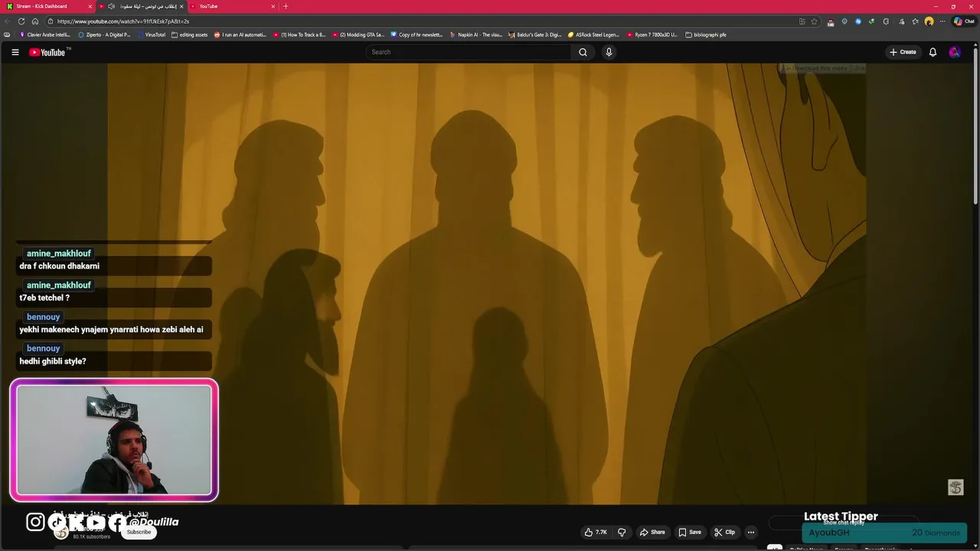
Task: Click the 7.7K like count
Action: click(x=601, y=532)
